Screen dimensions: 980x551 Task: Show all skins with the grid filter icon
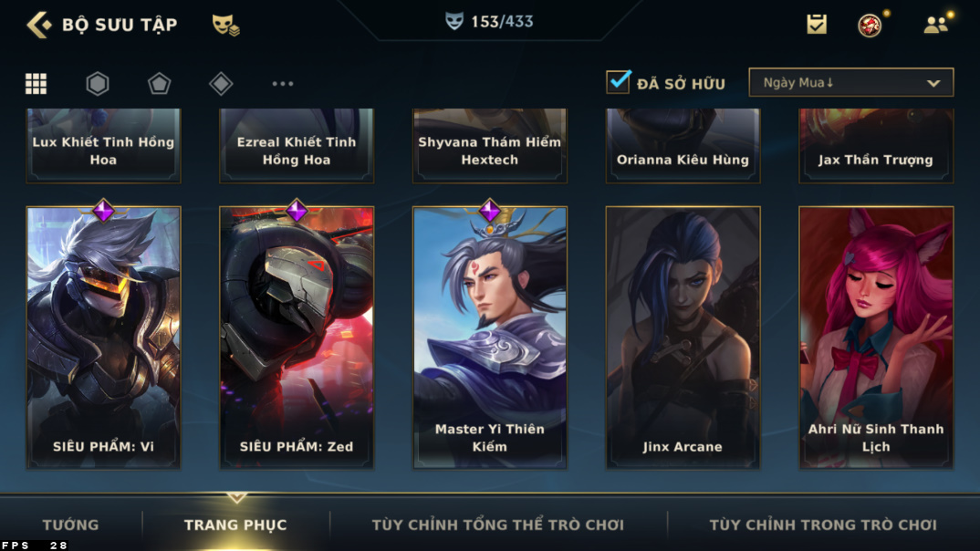pos(36,83)
